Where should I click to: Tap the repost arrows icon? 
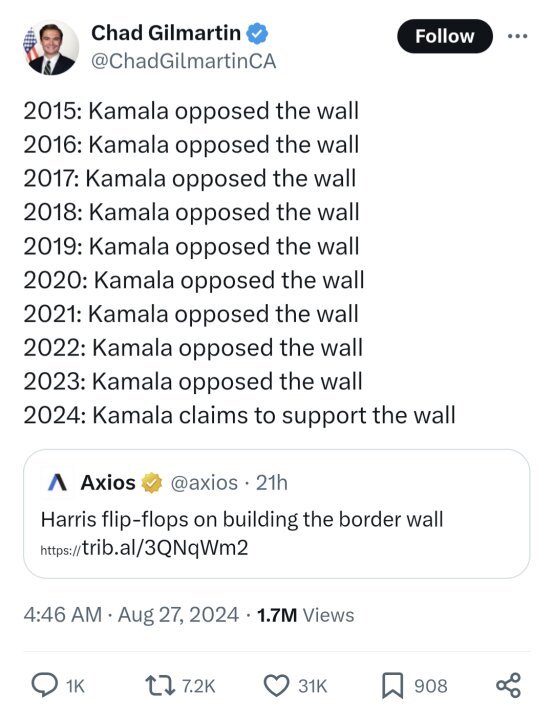[160, 686]
